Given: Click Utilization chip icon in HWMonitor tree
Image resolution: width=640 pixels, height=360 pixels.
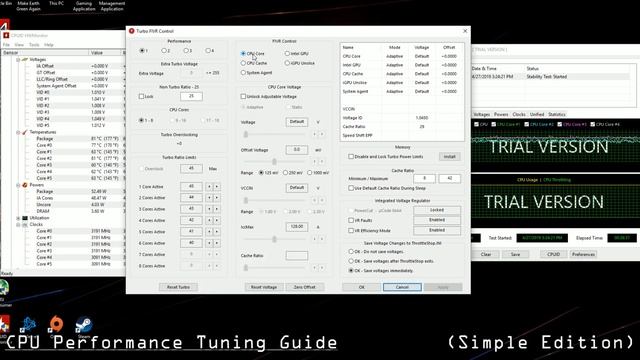Looking at the screenshot, I should click(x=25, y=218).
